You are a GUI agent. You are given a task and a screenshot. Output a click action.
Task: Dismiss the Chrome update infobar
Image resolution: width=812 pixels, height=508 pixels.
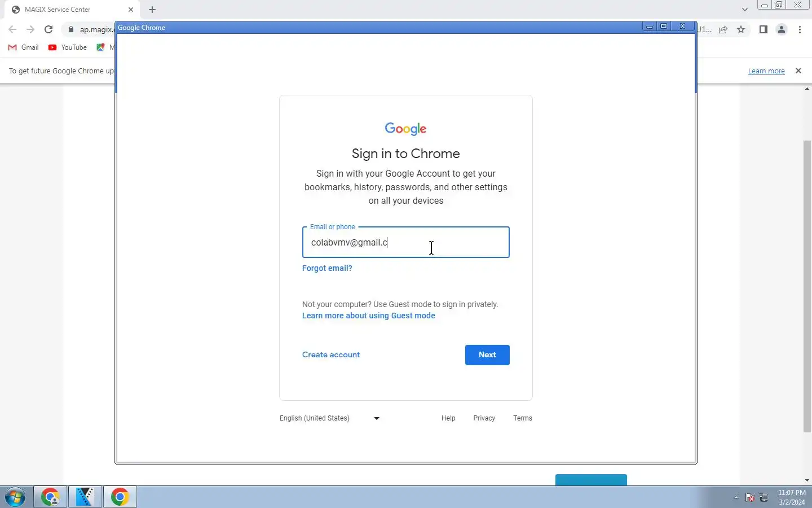click(x=798, y=71)
